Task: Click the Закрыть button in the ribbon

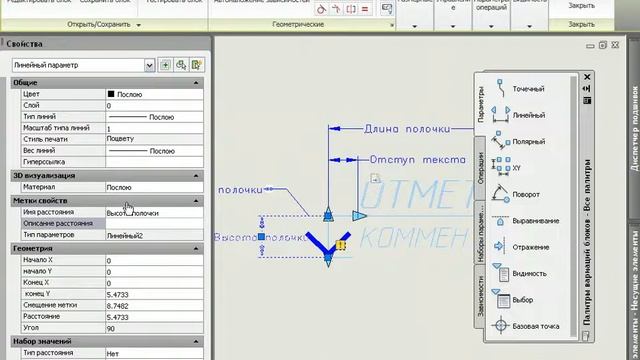Action: pos(581,6)
